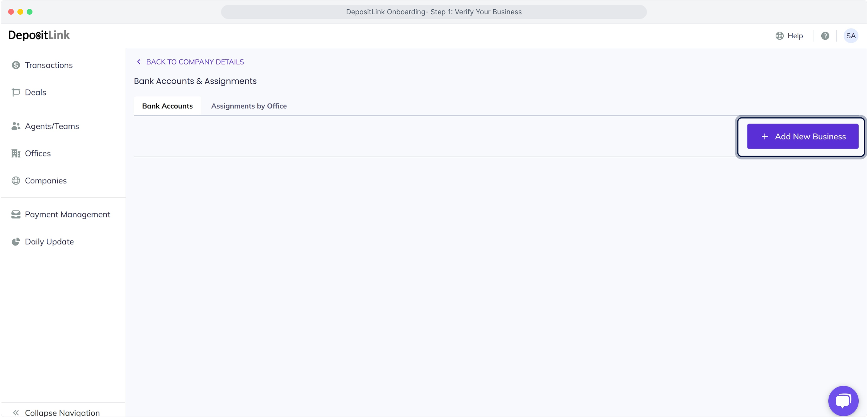Click Add New Business button
This screenshot has width=868, height=417.
(803, 136)
